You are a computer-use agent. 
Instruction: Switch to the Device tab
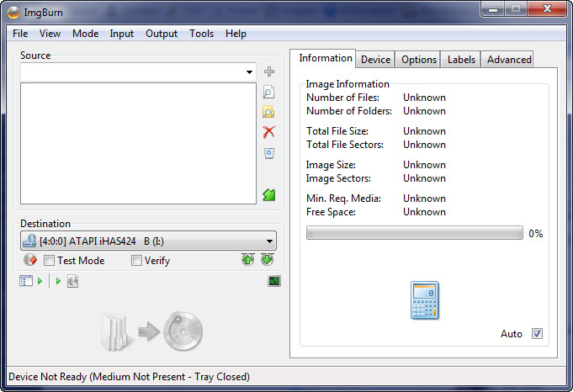tap(375, 60)
